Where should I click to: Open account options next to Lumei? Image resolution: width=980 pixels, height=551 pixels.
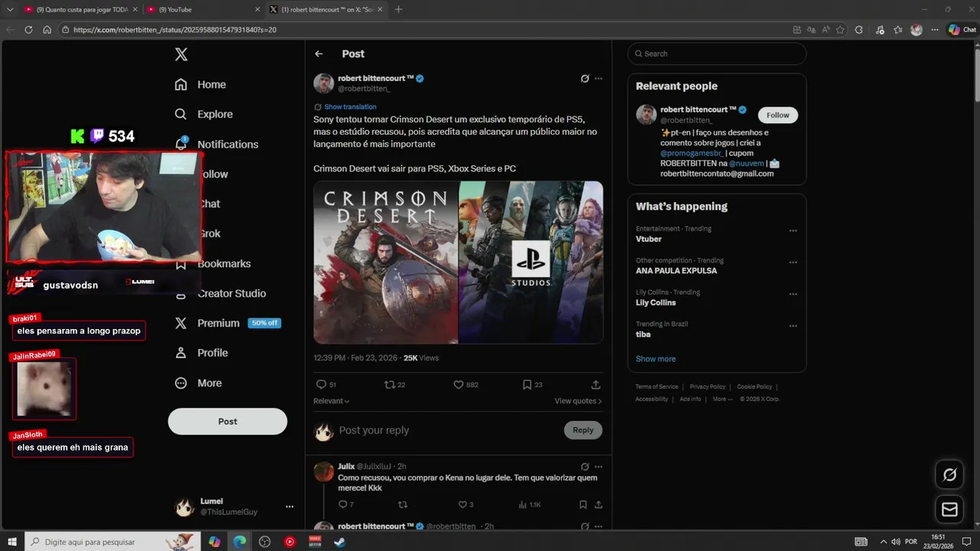[x=289, y=507]
